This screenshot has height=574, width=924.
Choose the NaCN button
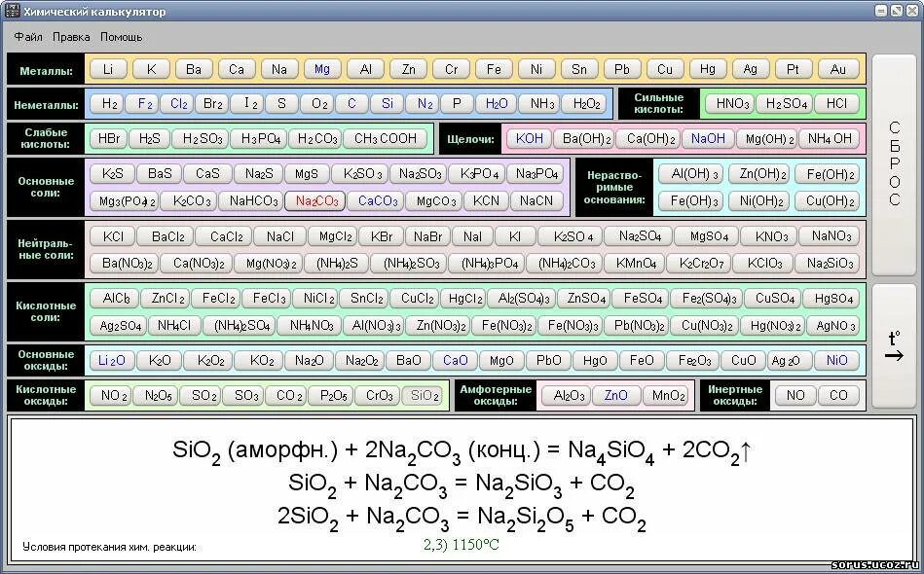536,201
